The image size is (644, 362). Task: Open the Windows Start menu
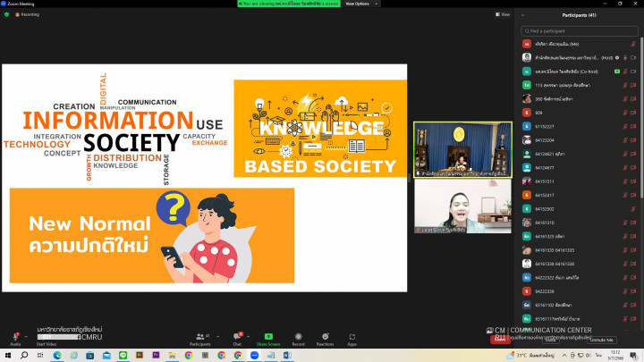8,356
